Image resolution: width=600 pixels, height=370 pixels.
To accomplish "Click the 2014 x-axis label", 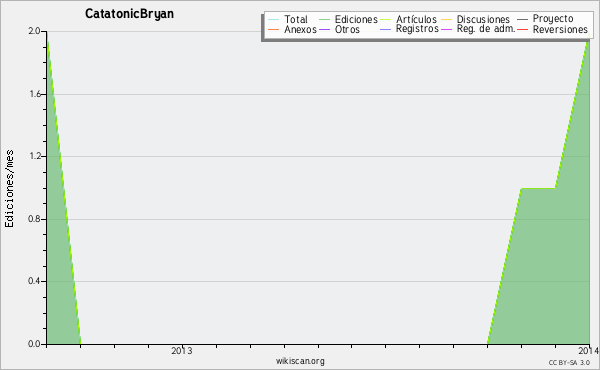I will coord(589,350).
